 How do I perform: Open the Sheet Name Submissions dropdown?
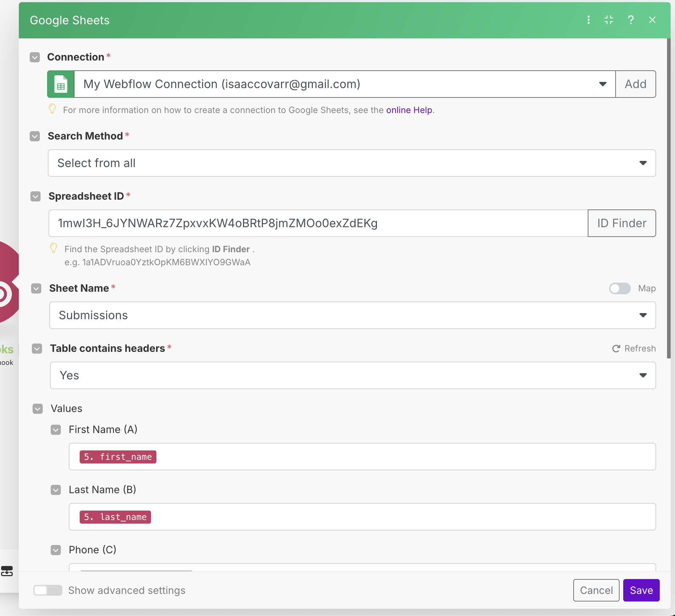coord(353,315)
